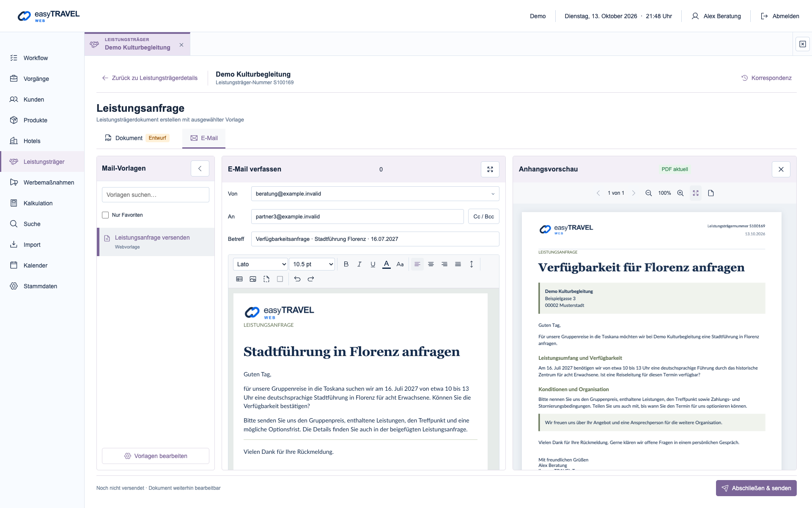Viewport: 812px width, 508px height.
Task: Open the 10.5 pt font size dropdown
Action: 312,264
